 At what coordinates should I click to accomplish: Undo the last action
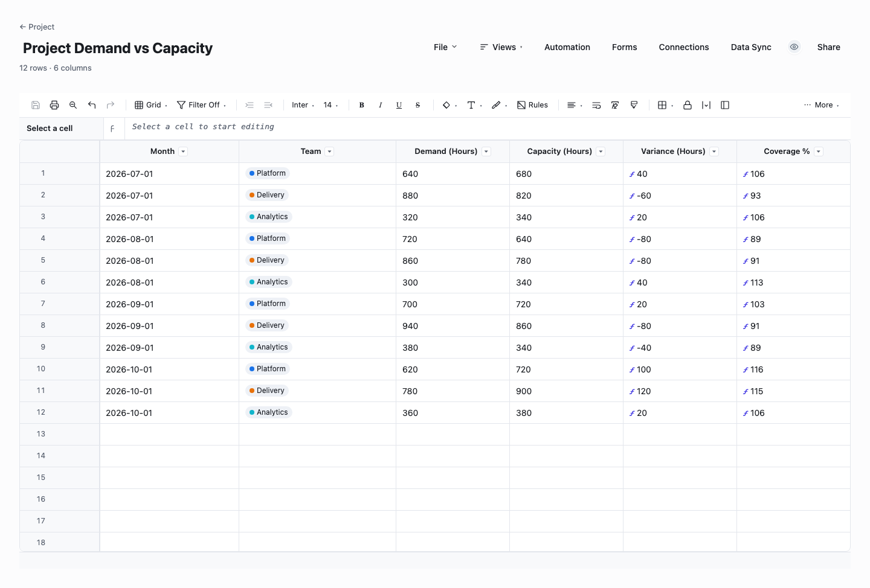[92, 105]
